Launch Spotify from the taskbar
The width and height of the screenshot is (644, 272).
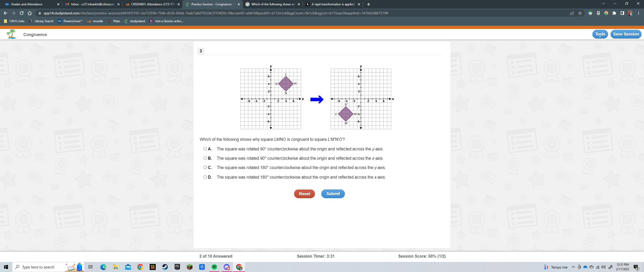click(214, 267)
